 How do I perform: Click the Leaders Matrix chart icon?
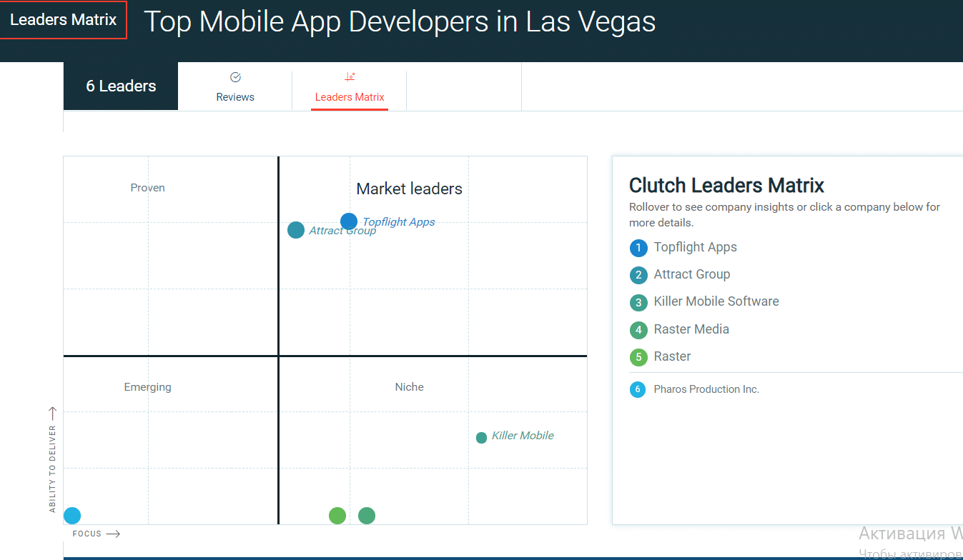pyautogui.click(x=350, y=77)
